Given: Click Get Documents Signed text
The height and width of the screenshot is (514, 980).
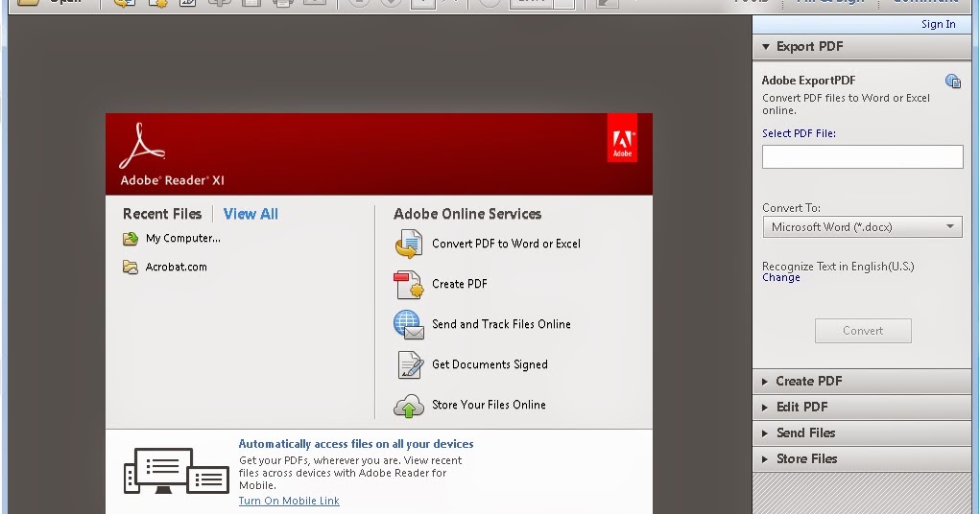Looking at the screenshot, I should [490, 364].
